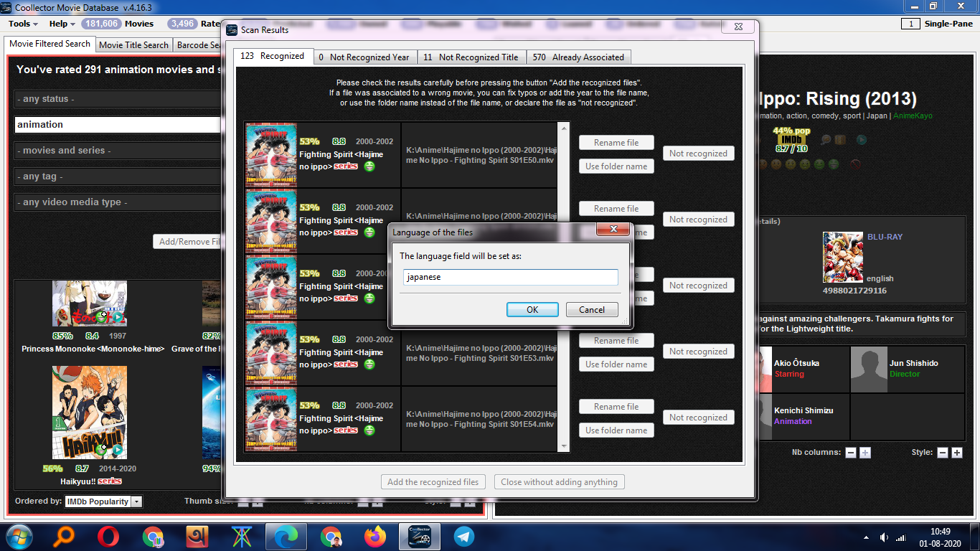980x551 pixels.
Task: Decrease Style with minus button
Action: click(x=943, y=453)
